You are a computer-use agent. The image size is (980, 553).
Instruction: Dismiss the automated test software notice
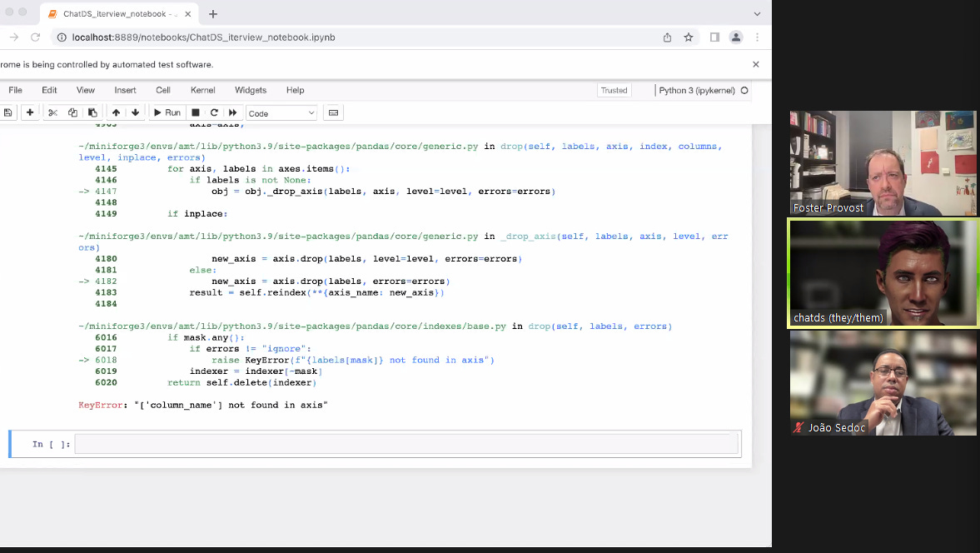[x=755, y=64]
